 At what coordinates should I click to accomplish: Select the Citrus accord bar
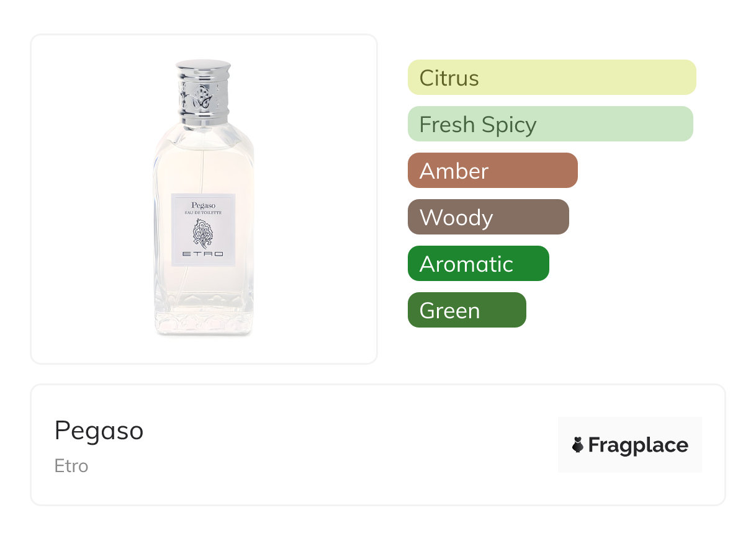click(551, 78)
